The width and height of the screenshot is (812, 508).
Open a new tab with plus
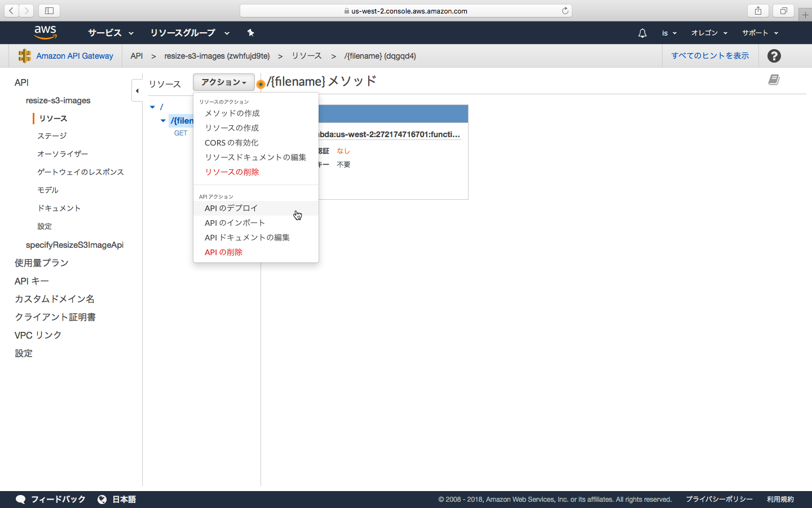(805, 15)
